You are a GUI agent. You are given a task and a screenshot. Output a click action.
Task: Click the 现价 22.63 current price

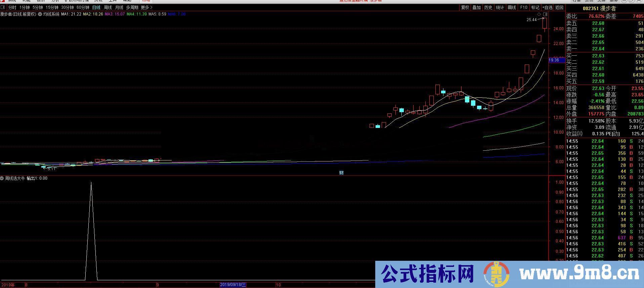click(x=598, y=88)
